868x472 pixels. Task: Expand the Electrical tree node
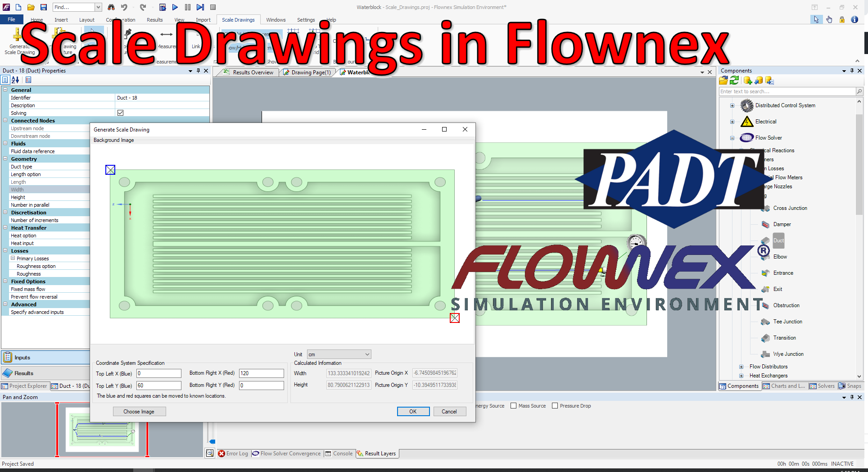click(732, 122)
